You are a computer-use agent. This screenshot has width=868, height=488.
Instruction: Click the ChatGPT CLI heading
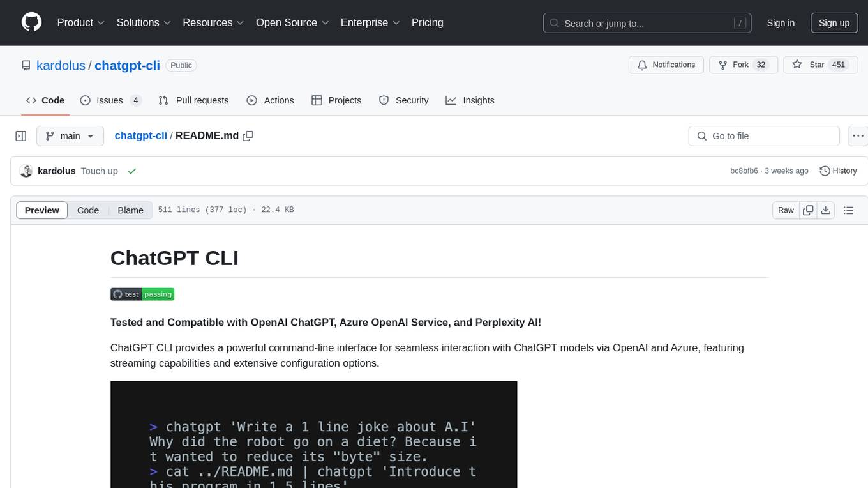[x=174, y=258]
